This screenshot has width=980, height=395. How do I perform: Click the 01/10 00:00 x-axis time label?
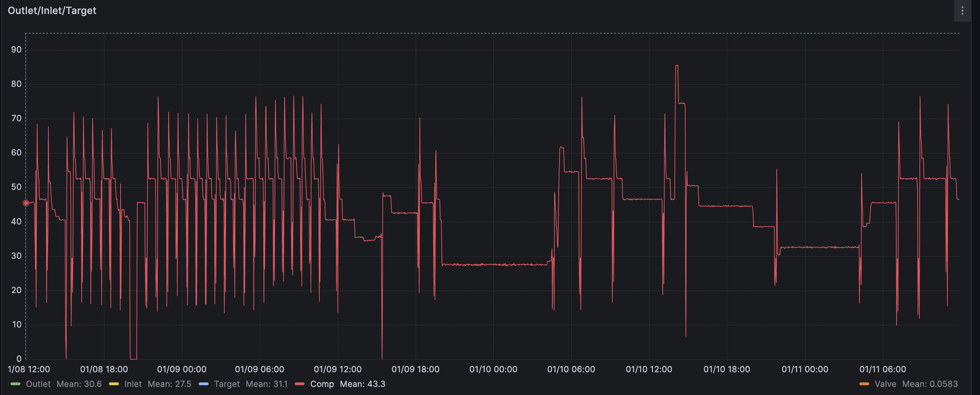pos(493,369)
